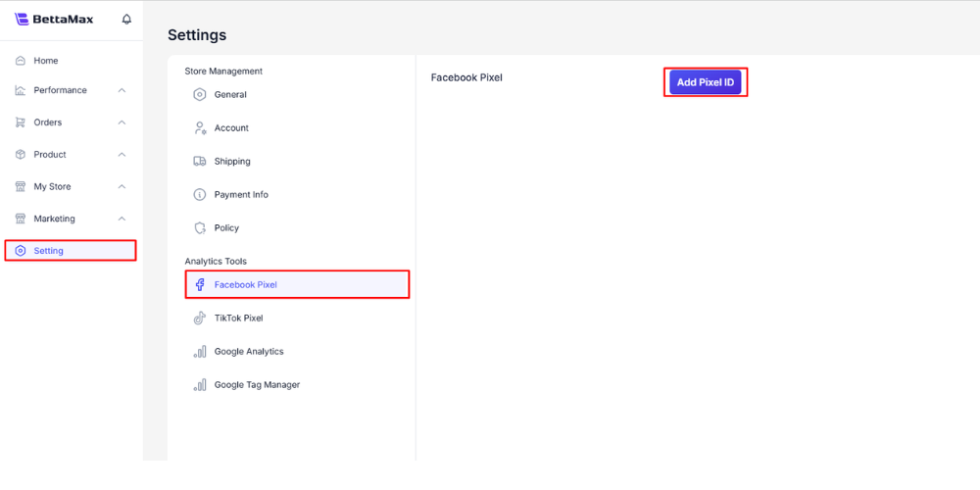
Task: Expand the Performance sidebar section chevron
Action: pyautogui.click(x=122, y=90)
